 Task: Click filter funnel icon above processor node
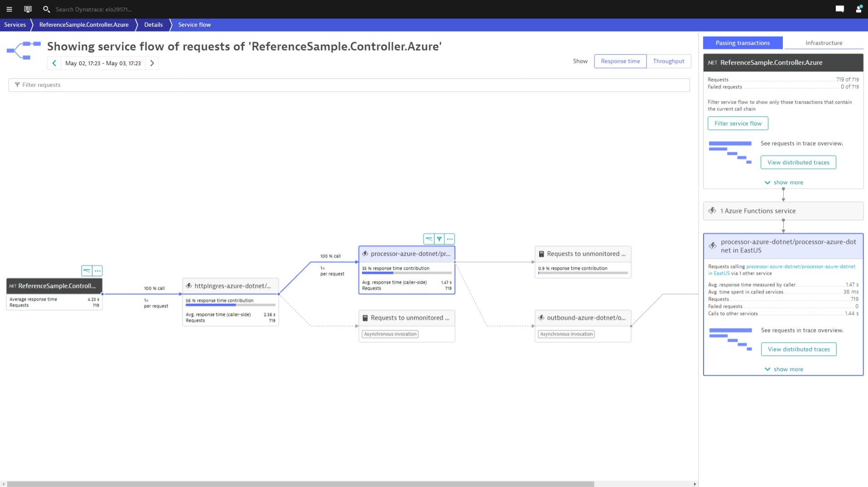click(439, 239)
